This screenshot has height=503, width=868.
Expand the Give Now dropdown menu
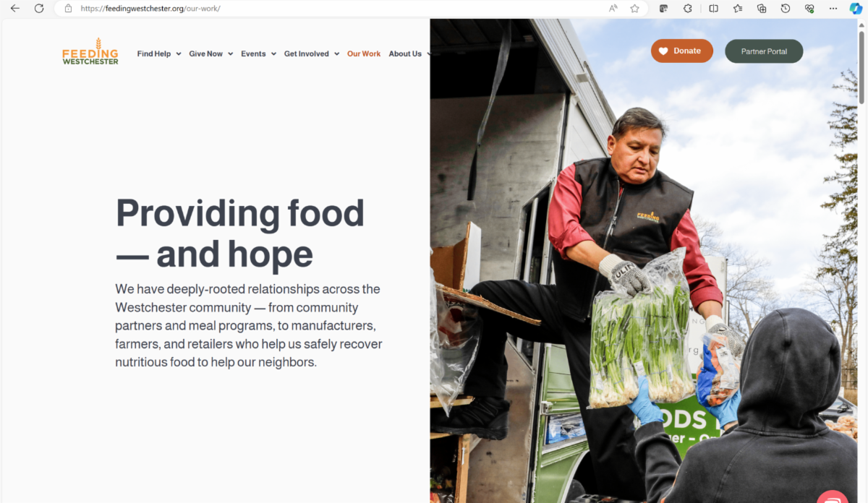coord(211,53)
